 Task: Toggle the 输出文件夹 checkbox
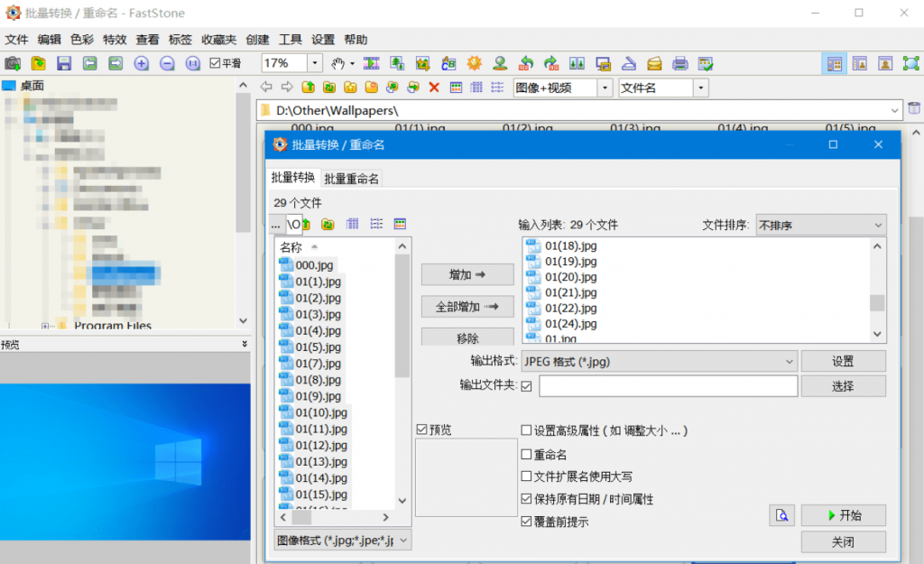point(526,386)
